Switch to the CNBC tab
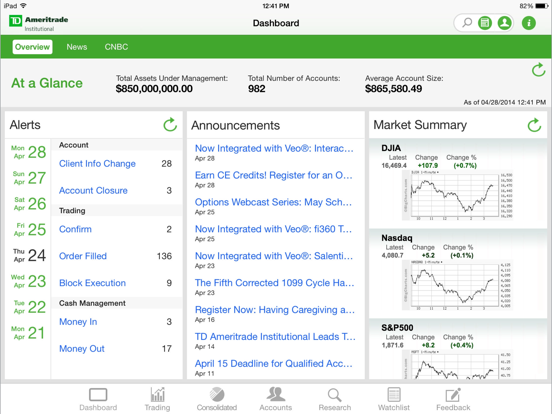The height and width of the screenshot is (414, 552). tap(116, 47)
